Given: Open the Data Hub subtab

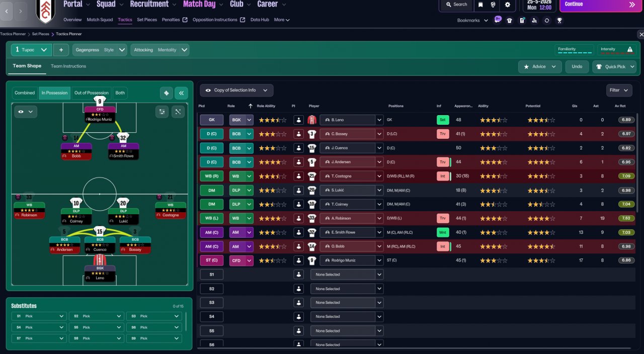Looking at the screenshot, I should click(x=260, y=20).
